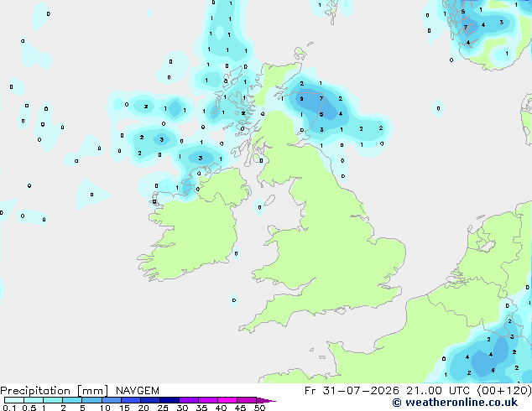Viewport: 532px width, 411px height.
Task: Click the legend swatch between 2 and 5
Action: click(72, 400)
